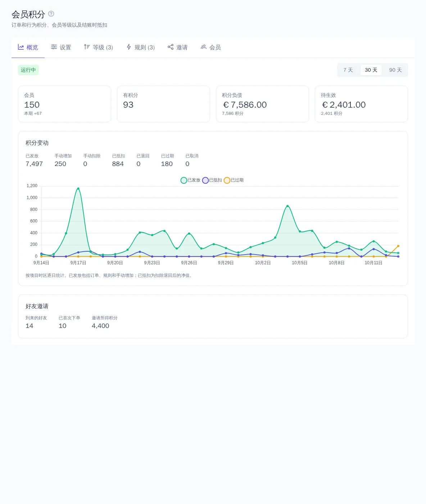
Task: Click the 手动增加 value 250
Action: (x=60, y=164)
